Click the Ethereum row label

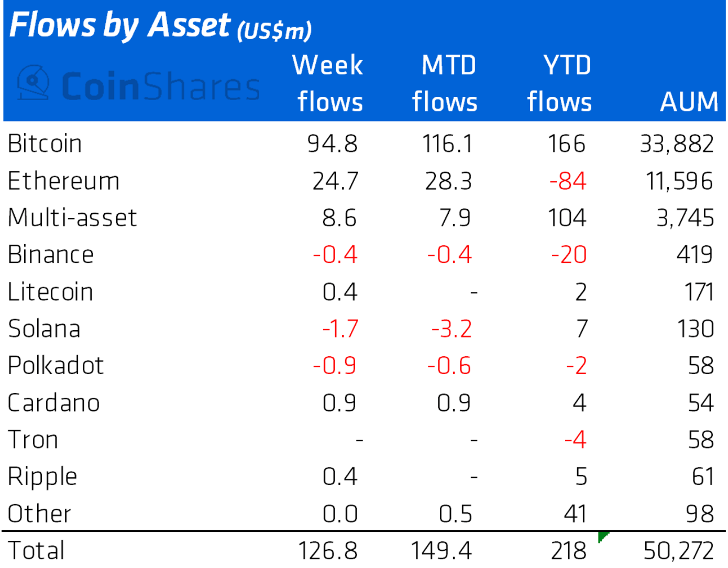pyautogui.click(x=64, y=181)
